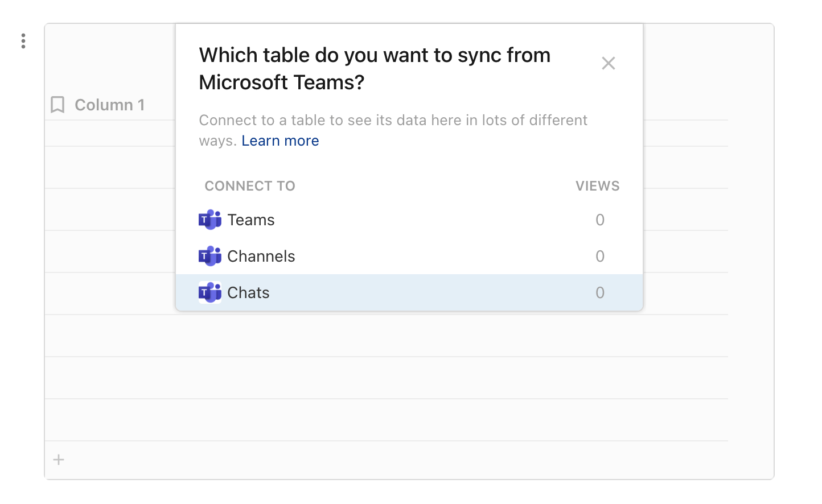Viewport: 822px width, 504px height.
Task: Open the Learn more link
Action: [280, 141]
